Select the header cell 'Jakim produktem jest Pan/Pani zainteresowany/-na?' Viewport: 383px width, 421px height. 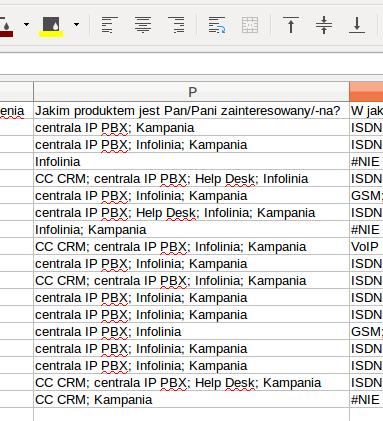click(x=191, y=110)
